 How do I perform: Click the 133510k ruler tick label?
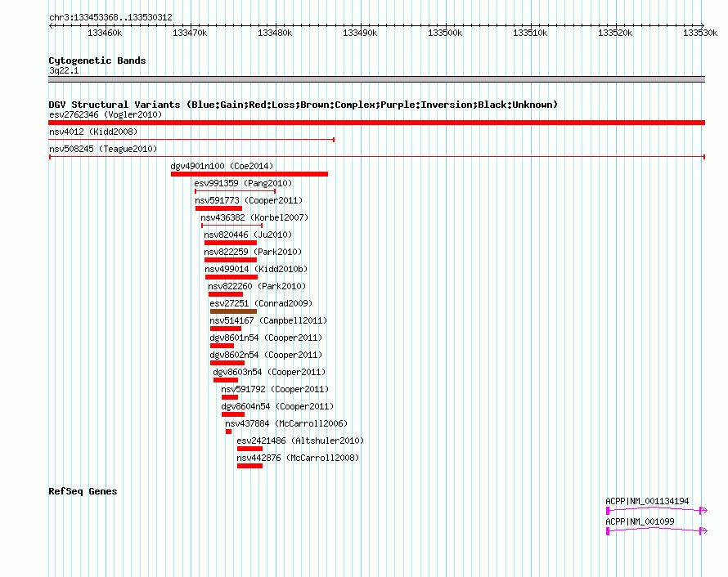click(x=530, y=33)
